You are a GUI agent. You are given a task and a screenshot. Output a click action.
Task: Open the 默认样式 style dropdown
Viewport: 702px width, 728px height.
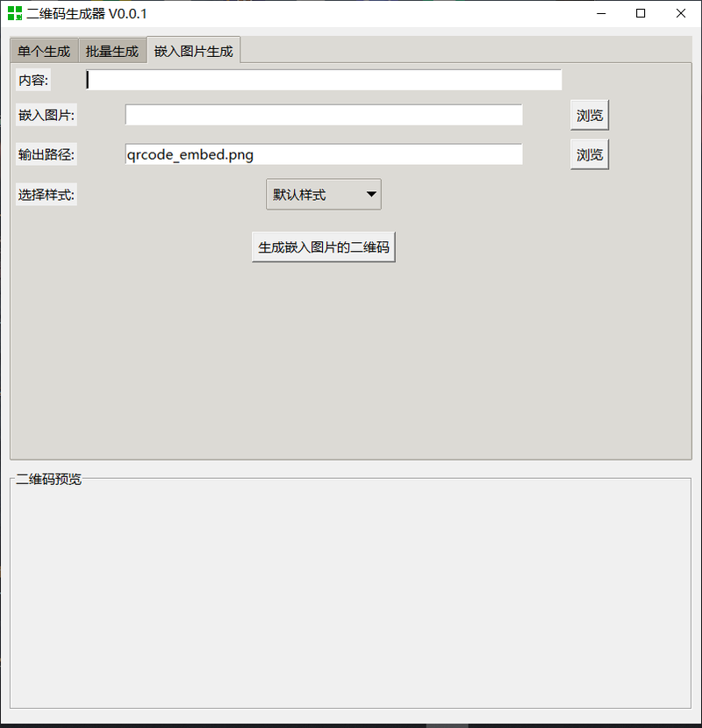tap(324, 194)
